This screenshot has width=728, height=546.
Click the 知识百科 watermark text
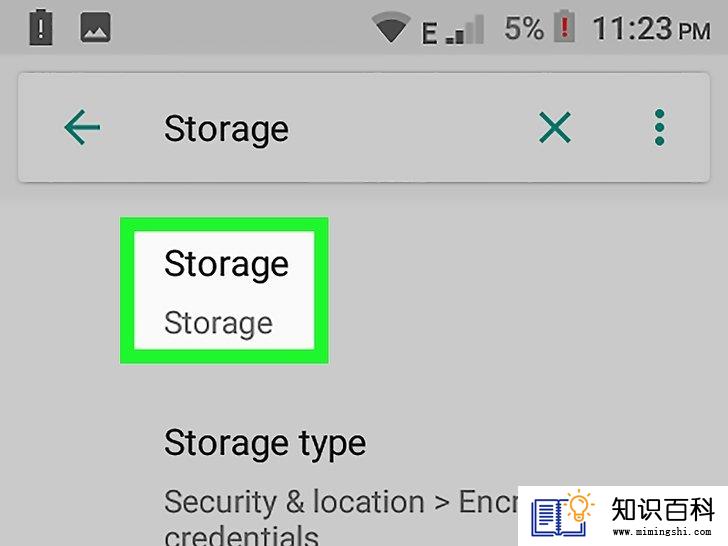point(663,509)
